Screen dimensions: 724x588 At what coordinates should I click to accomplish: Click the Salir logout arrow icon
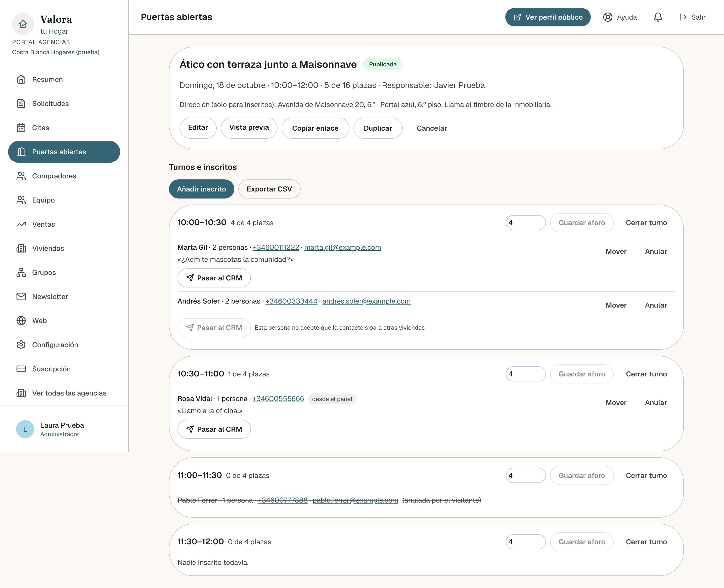pyautogui.click(x=683, y=17)
